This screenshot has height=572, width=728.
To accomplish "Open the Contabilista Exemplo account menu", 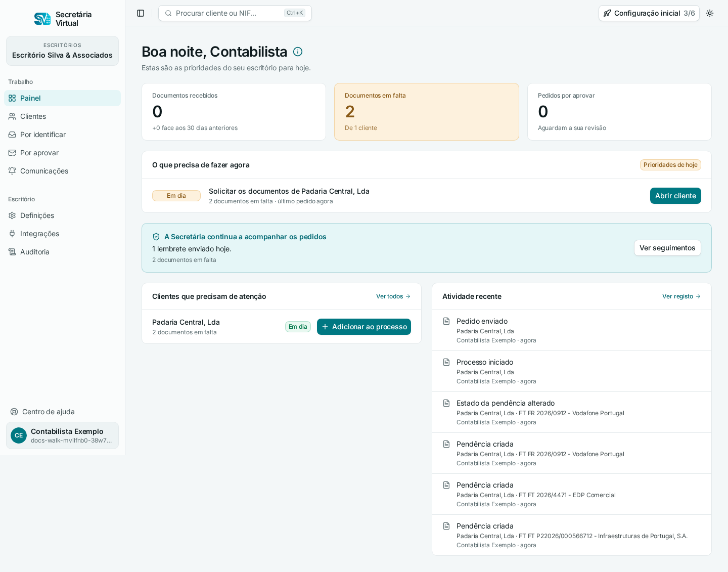I will click(x=62, y=435).
